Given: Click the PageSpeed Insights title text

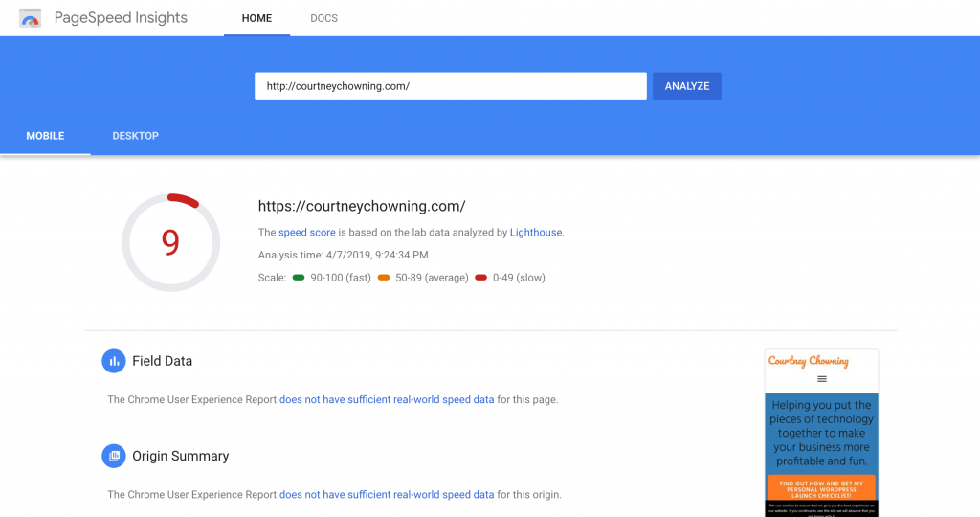Looking at the screenshot, I should 121,18.
